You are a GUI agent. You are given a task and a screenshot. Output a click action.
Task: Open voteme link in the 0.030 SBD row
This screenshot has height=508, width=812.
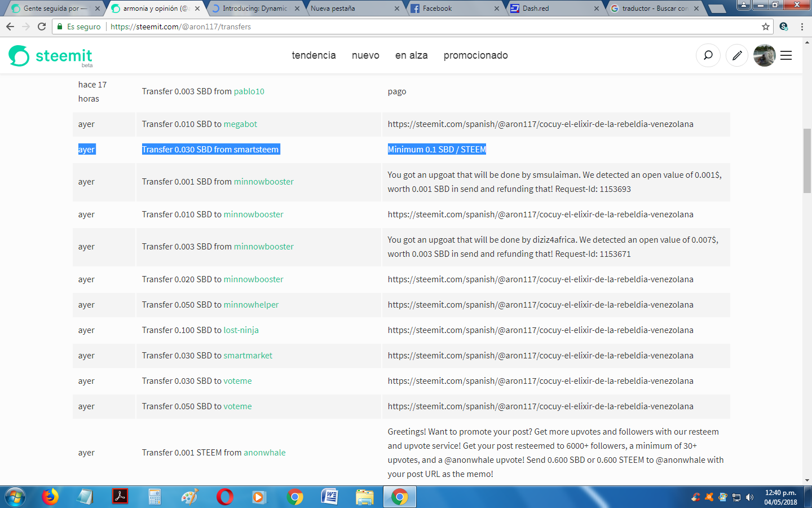pyautogui.click(x=238, y=381)
